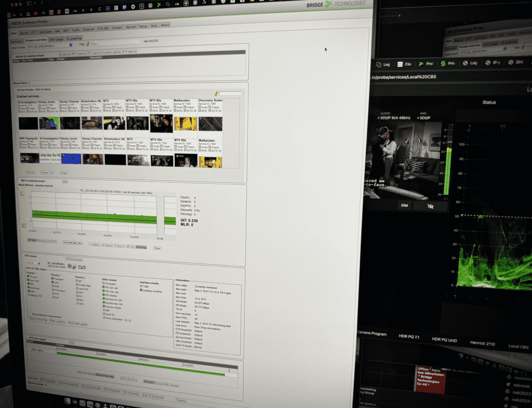Open the Discovery Science service thumbnail
The image size is (532, 408).
coord(210,124)
